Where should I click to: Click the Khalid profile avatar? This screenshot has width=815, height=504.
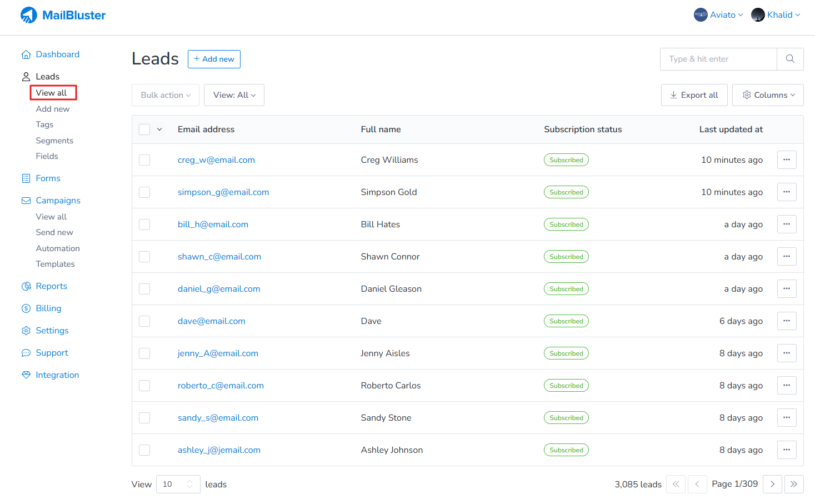tap(758, 15)
